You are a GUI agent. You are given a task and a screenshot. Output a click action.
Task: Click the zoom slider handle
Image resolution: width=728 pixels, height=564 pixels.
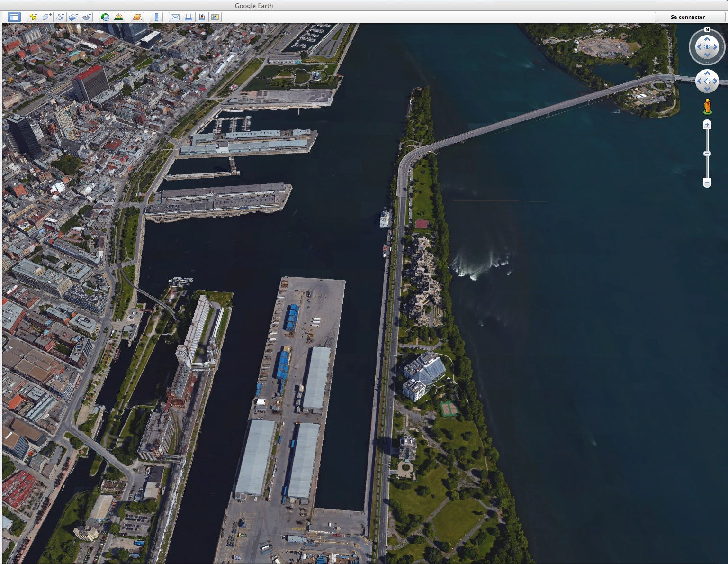[707, 154]
